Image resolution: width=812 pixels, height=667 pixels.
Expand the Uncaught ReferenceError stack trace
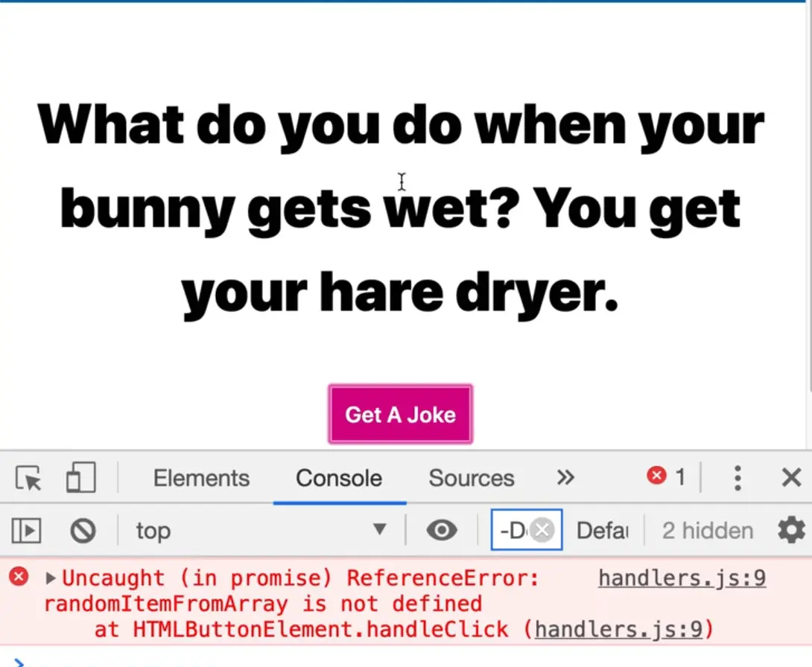(x=51, y=578)
